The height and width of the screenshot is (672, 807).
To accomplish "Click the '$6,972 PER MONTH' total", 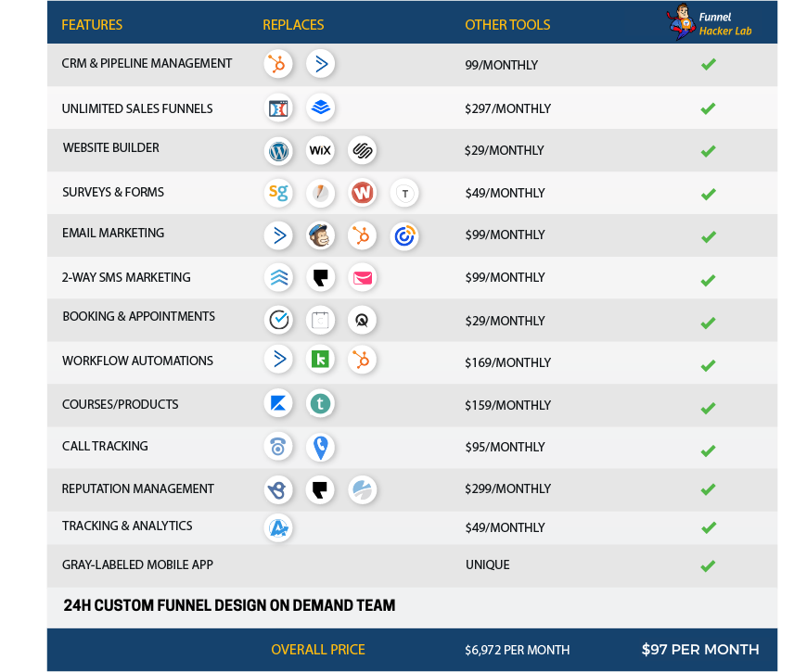I will (x=518, y=650).
